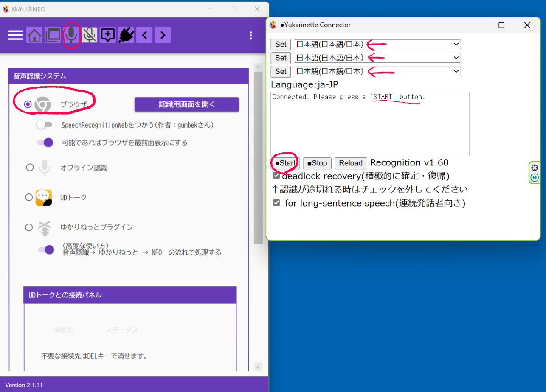Click the ゆかりねっとプラグイン icon
The width and height of the screenshot is (546, 392).
click(44, 227)
